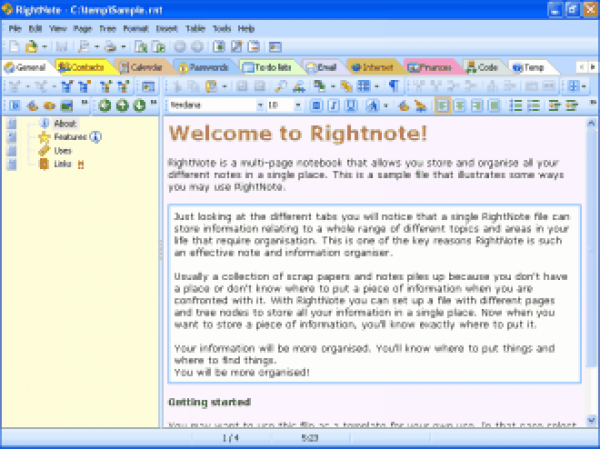The image size is (600, 449).
Task: Set paragraph alignment to left
Action: (x=442, y=105)
